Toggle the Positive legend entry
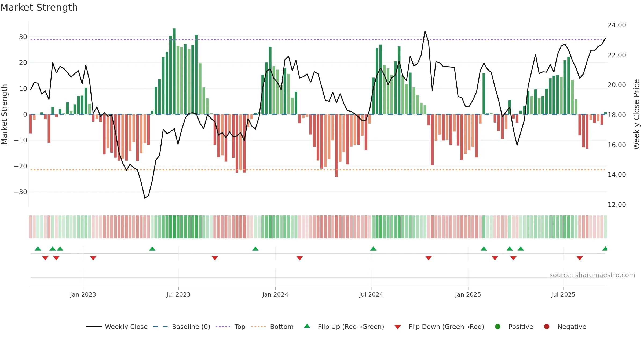 click(514, 327)
